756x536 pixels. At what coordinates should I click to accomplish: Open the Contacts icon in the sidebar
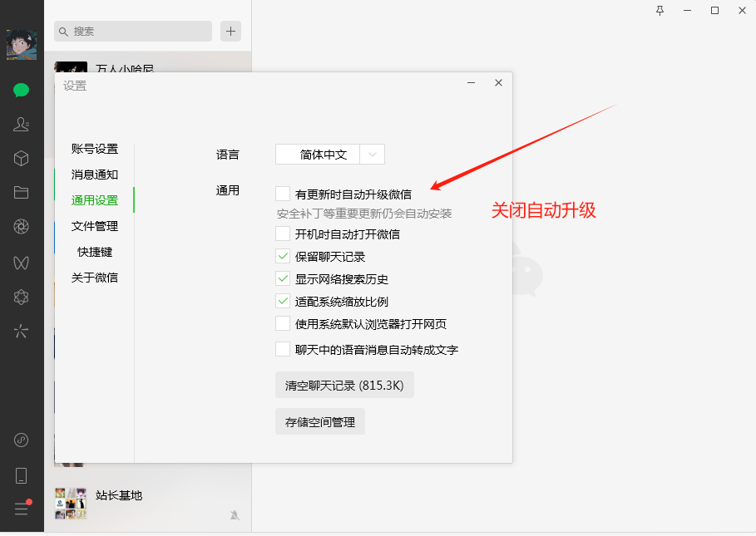tap(22, 125)
